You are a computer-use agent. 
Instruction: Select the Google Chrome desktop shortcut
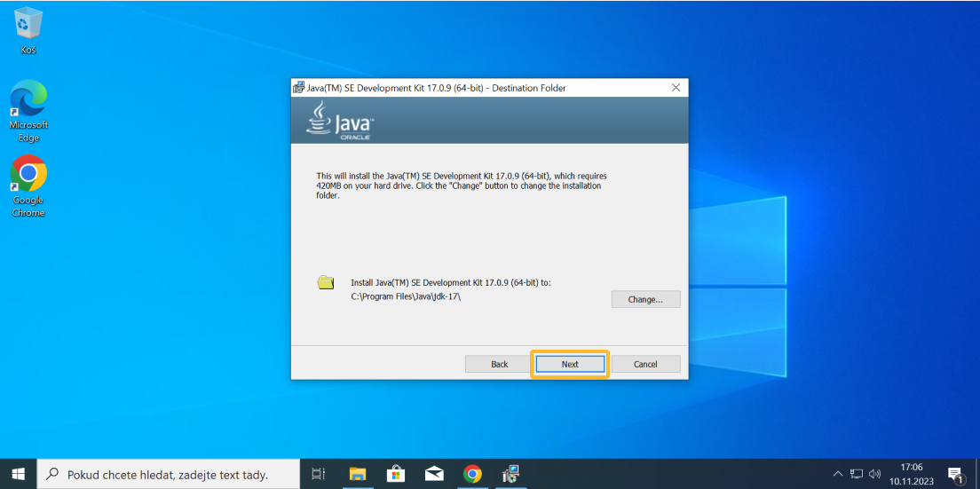[x=28, y=186]
